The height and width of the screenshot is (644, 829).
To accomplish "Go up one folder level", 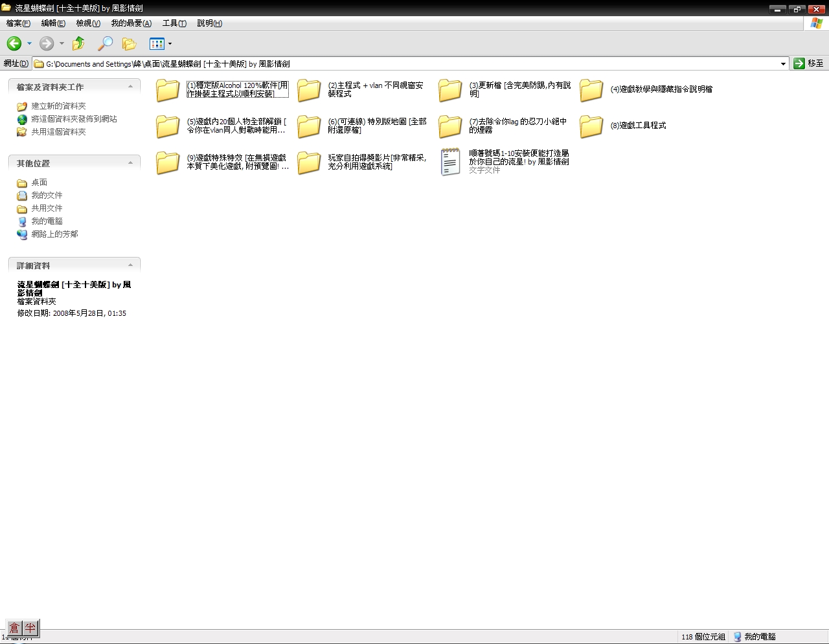I will [78, 43].
